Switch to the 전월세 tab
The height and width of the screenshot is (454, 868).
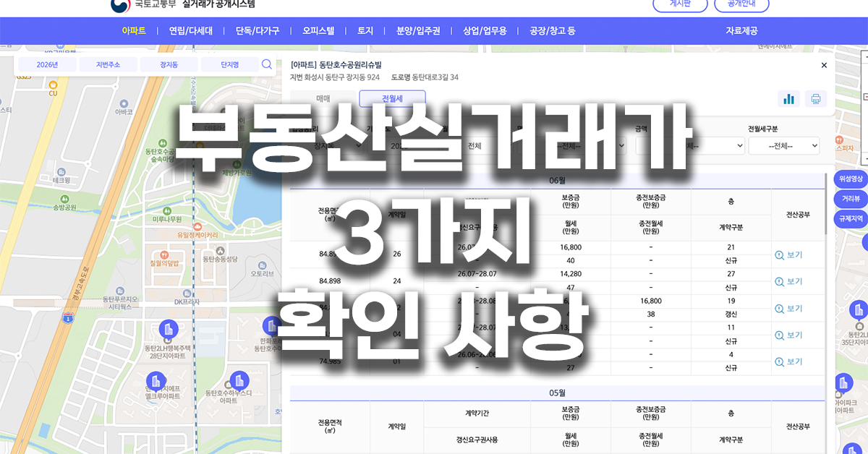392,99
